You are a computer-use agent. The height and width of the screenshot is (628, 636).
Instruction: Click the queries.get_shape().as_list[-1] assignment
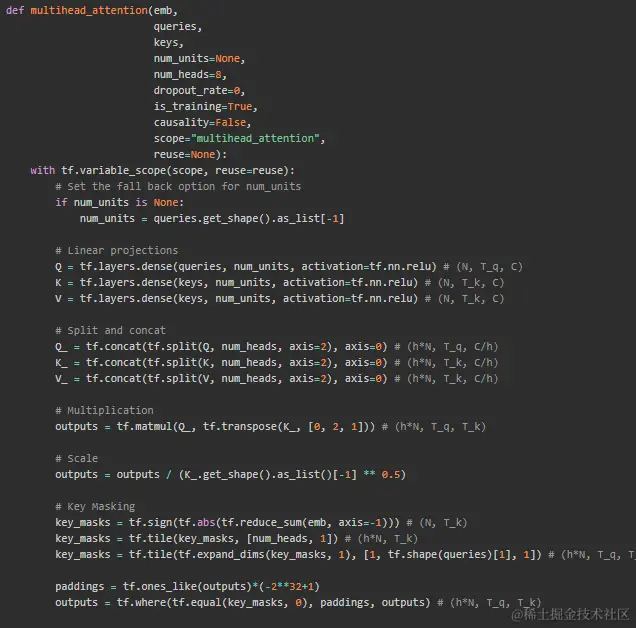click(212, 219)
